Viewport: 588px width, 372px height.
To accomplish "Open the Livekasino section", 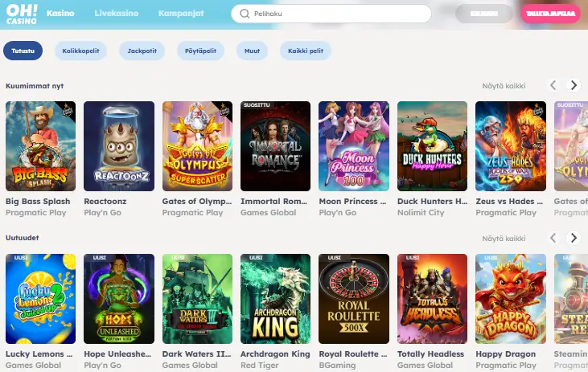I will 117,14.
